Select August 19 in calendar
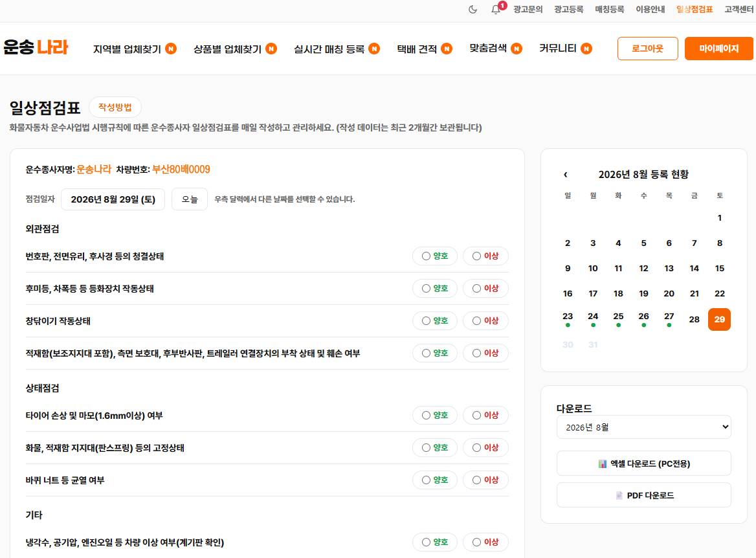The image size is (756, 558). [x=643, y=293]
